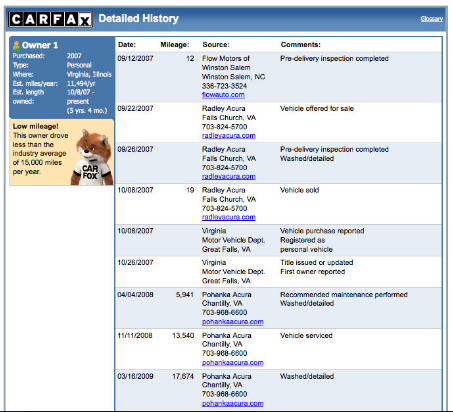Viewport: 453px width, 412px height.
Task: Open the Glossary link
Action: [x=432, y=19]
